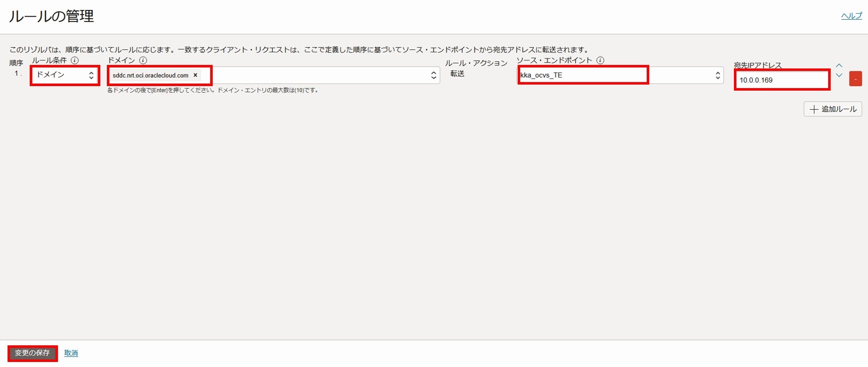The image size is (868, 367).
Task: Move rule down with the down chevron
Action: (x=839, y=76)
